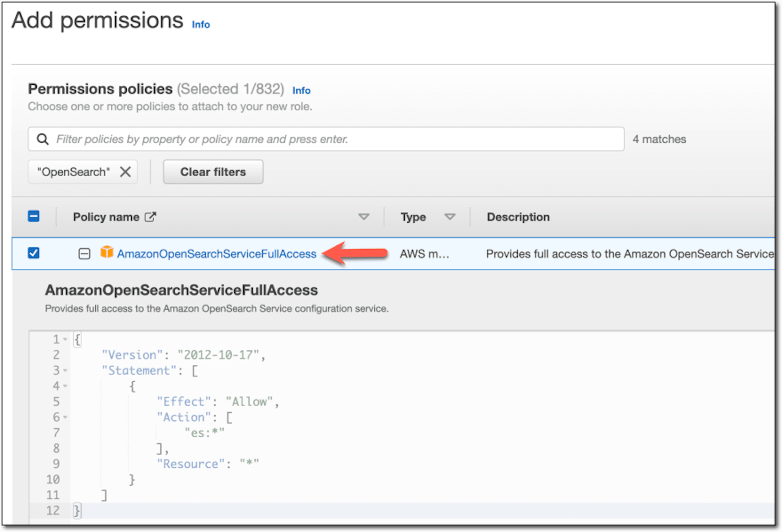Click policy description text in the row
The width and height of the screenshot is (782, 532).
click(630, 254)
